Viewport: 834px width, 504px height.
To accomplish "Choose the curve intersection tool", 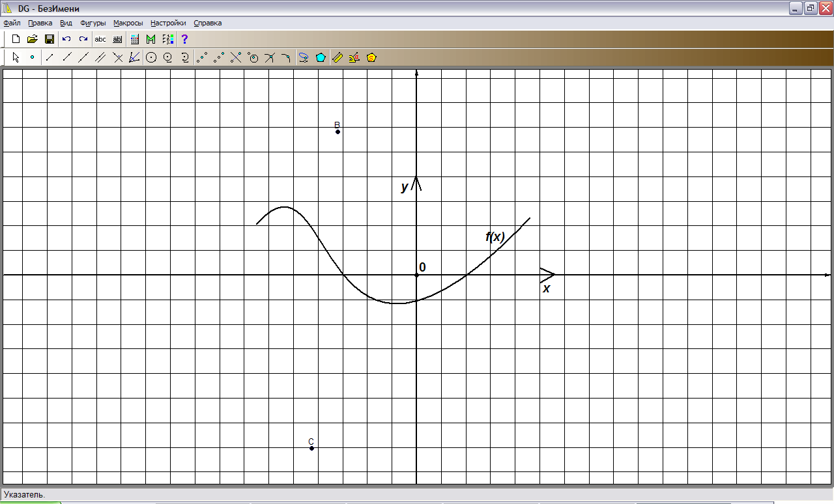I will 286,57.
